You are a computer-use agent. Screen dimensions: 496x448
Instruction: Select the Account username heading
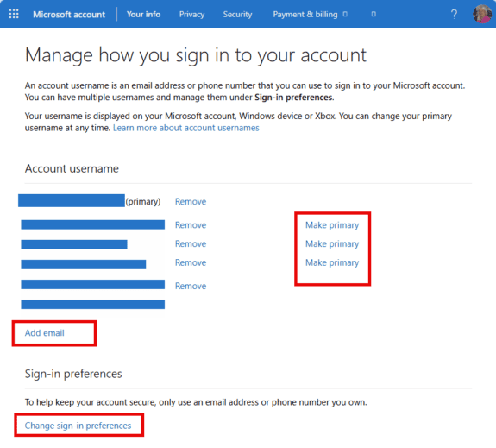click(72, 168)
